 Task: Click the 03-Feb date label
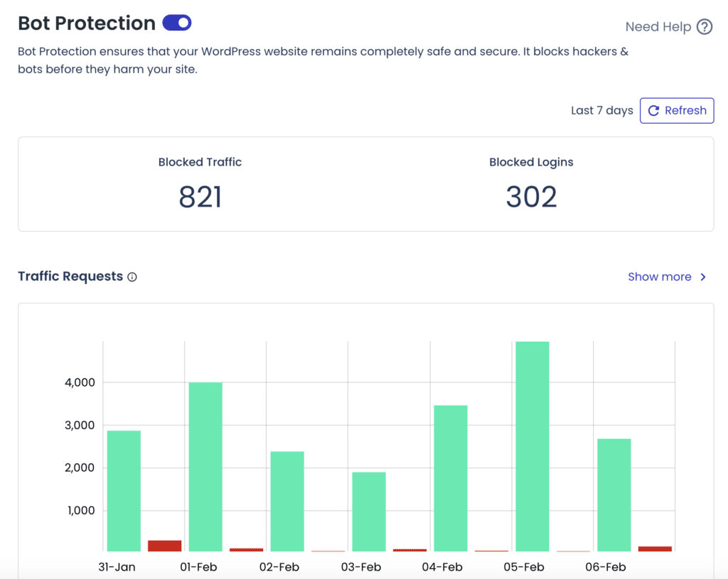coord(361,567)
